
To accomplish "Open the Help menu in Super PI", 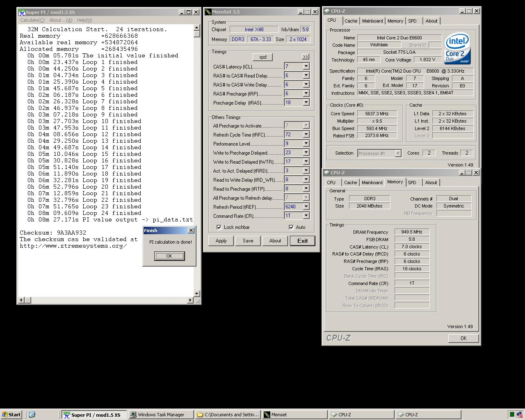I will (84, 20).
